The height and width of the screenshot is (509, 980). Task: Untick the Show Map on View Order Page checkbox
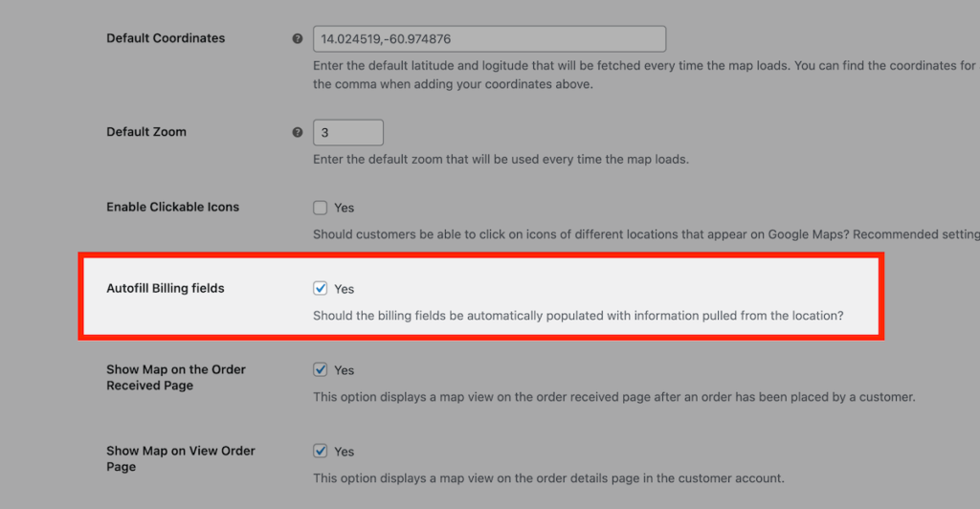pyautogui.click(x=320, y=451)
